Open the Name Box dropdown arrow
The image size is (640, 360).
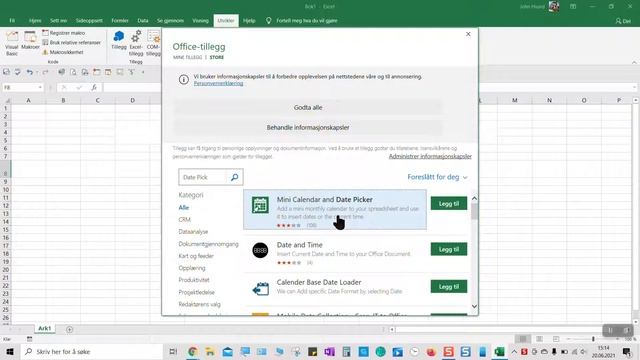coord(40,87)
